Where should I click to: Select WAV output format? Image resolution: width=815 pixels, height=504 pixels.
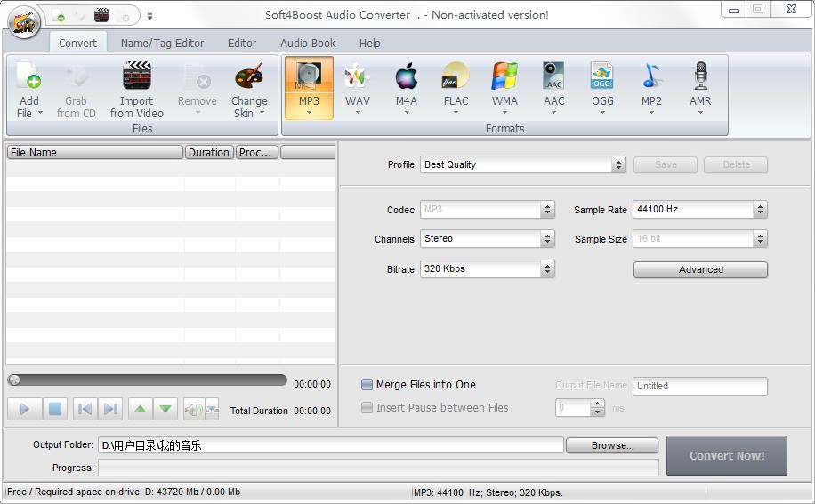click(x=358, y=78)
